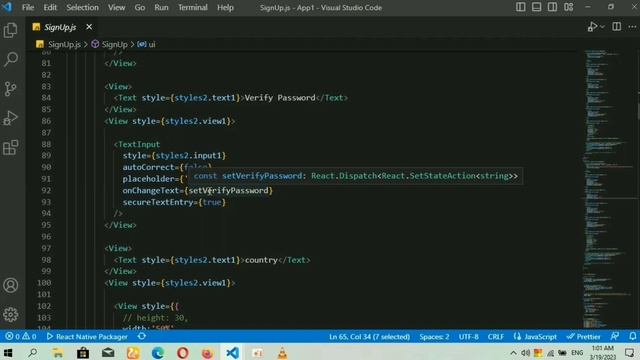The height and width of the screenshot is (360, 640).
Task: Open the Run menu
Action: click(161, 7)
